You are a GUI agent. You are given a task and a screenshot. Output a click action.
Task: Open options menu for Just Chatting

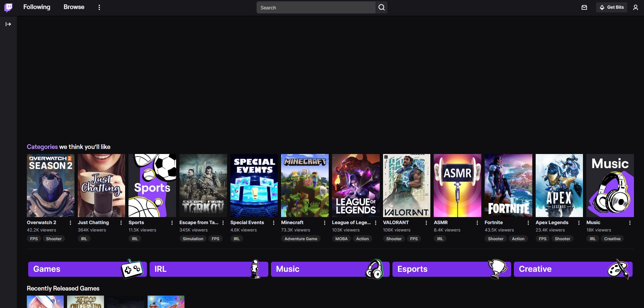click(x=121, y=223)
